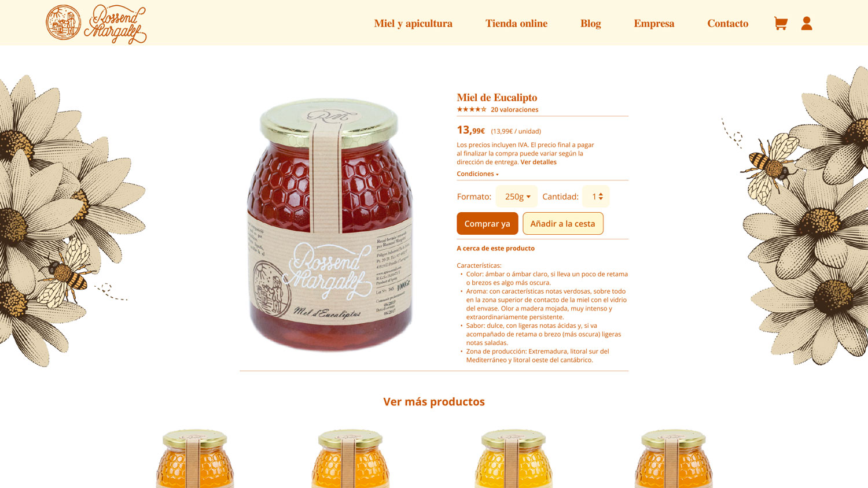Open Miel y apicultura menu
This screenshot has width=868, height=488.
413,24
